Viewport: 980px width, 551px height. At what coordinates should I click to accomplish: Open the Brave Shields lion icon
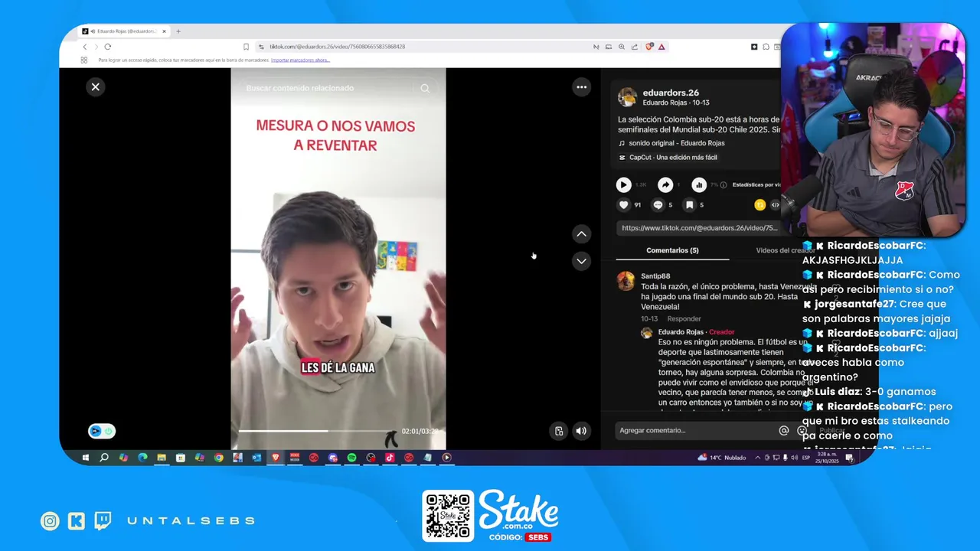pyautogui.click(x=649, y=47)
